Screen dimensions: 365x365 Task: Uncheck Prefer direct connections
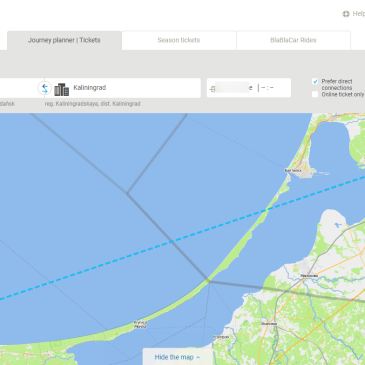point(315,81)
